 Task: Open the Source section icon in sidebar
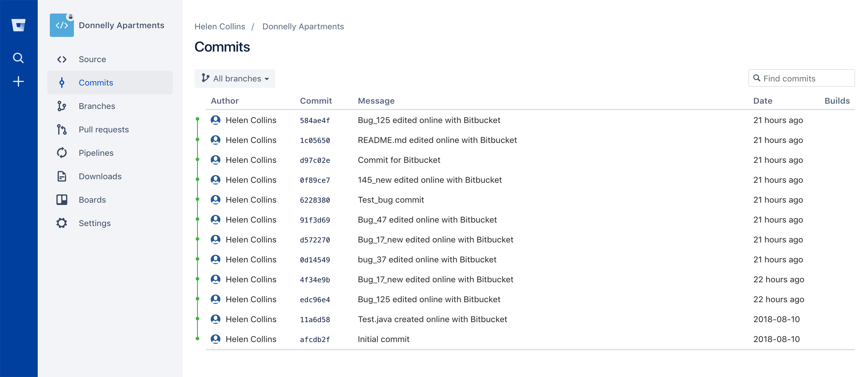(62, 59)
